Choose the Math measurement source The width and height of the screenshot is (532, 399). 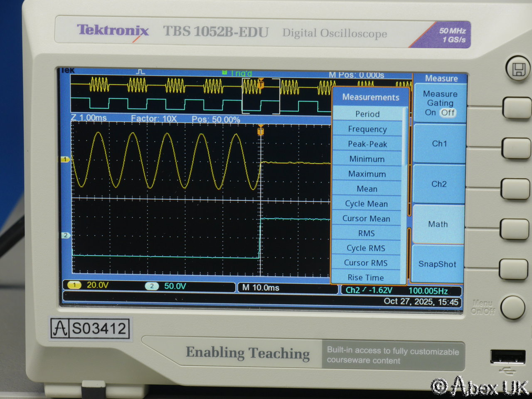(x=438, y=224)
